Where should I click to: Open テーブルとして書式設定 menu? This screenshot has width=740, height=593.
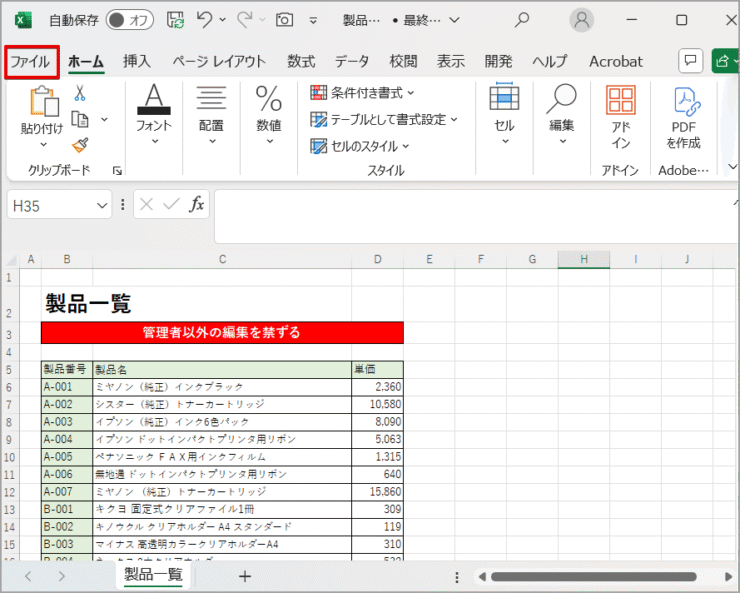(x=384, y=119)
